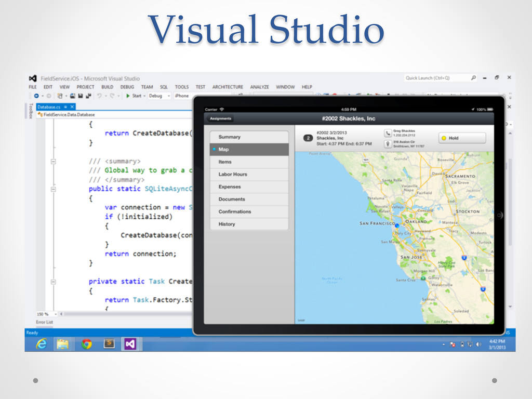This screenshot has height=399, width=532.
Task: Select History in iPad sidebar
Action: click(x=249, y=224)
